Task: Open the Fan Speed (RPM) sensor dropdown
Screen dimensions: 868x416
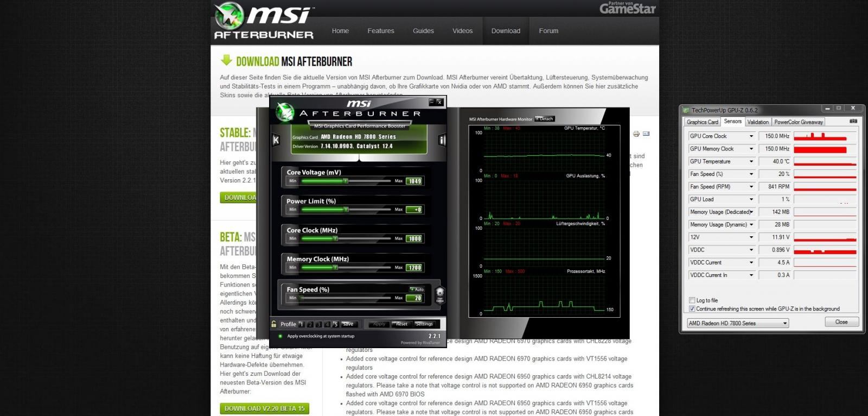Action: click(x=751, y=187)
